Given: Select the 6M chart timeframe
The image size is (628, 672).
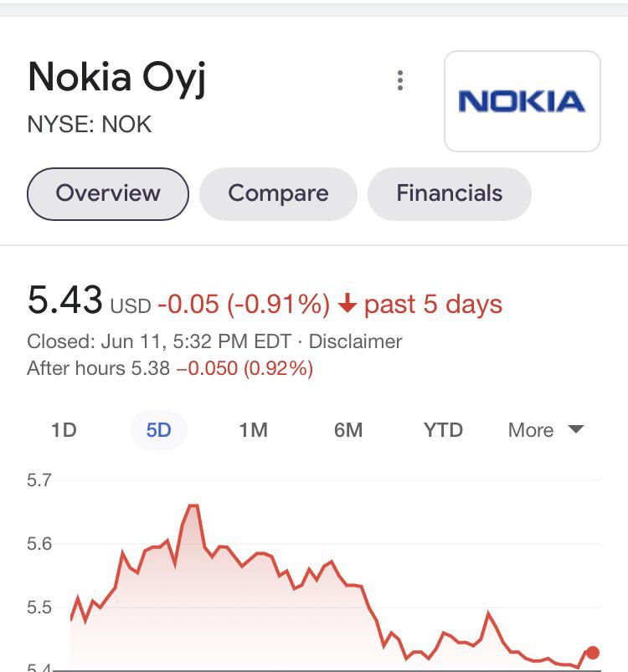Looking at the screenshot, I should pos(349,430).
